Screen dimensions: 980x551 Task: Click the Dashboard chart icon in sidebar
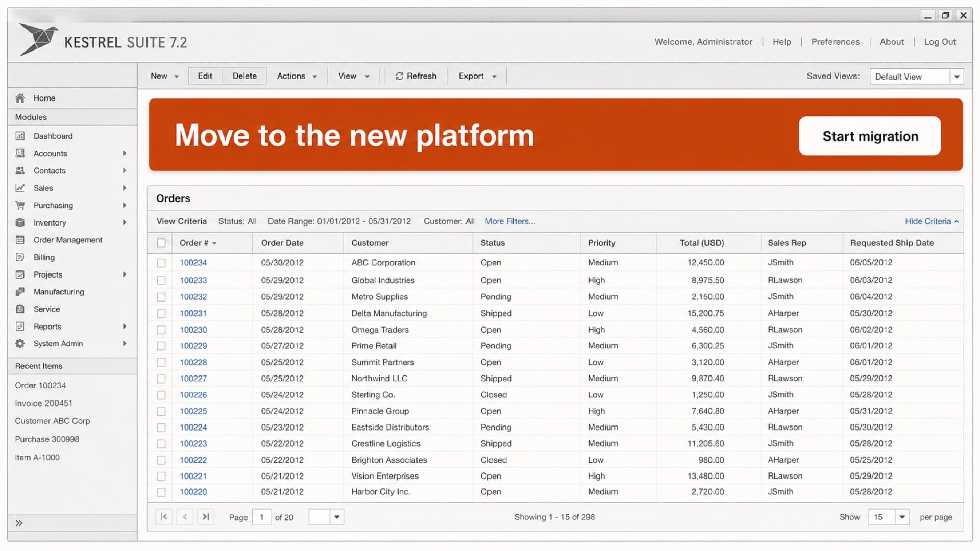[x=20, y=136]
